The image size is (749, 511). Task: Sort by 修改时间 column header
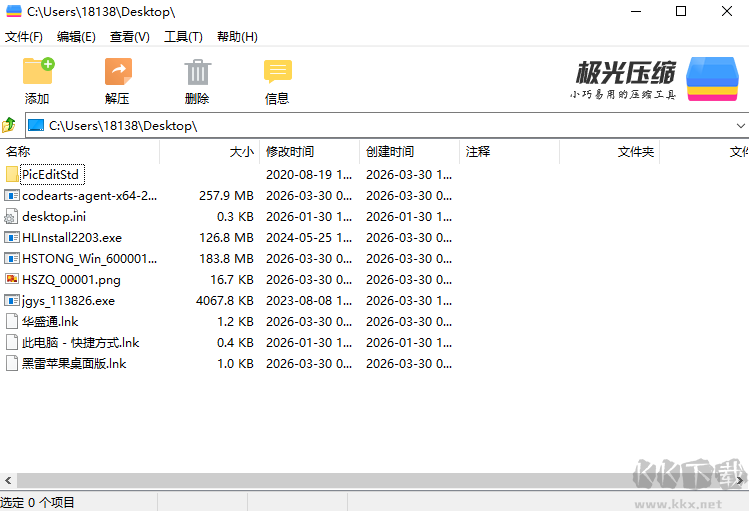(310, 152)
